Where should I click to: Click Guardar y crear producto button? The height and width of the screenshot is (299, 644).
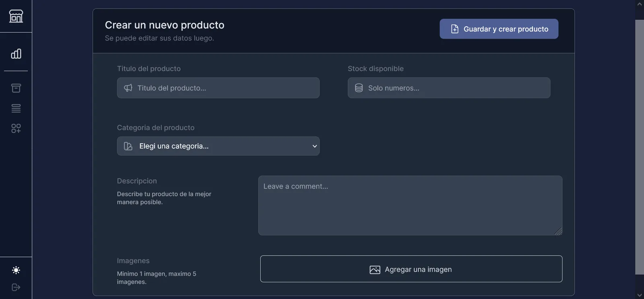(499, 29)
